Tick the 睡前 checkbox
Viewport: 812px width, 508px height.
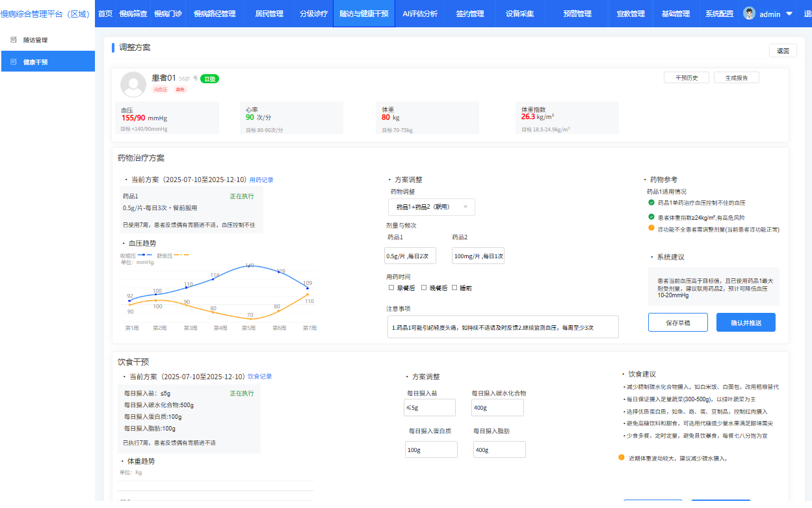[454, 287]
